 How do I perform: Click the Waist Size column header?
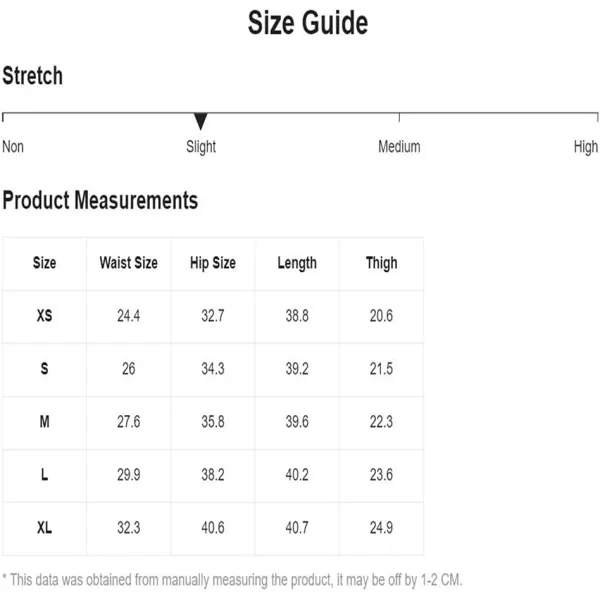coord(129,263)
